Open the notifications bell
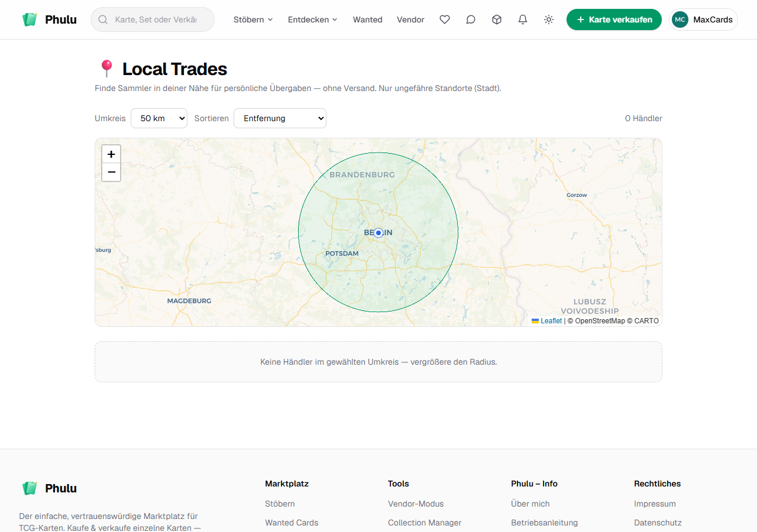757x532 pixels. pyautogui.click(x=523, y=20)
